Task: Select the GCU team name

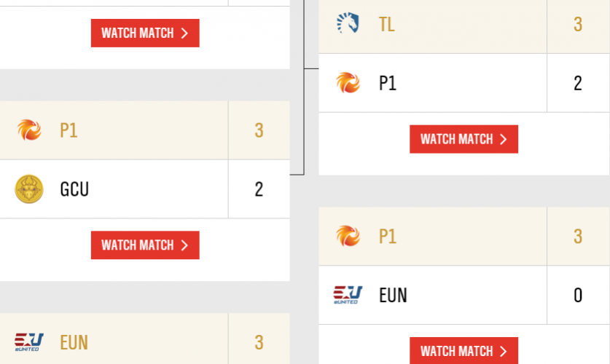Action: pyautogui.click(x=74, y=189)
